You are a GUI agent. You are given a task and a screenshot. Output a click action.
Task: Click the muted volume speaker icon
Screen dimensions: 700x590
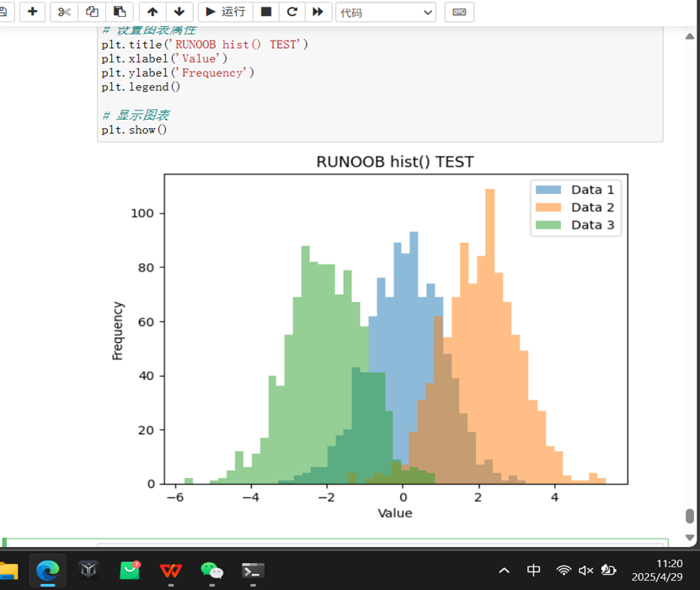coord(585,571)
